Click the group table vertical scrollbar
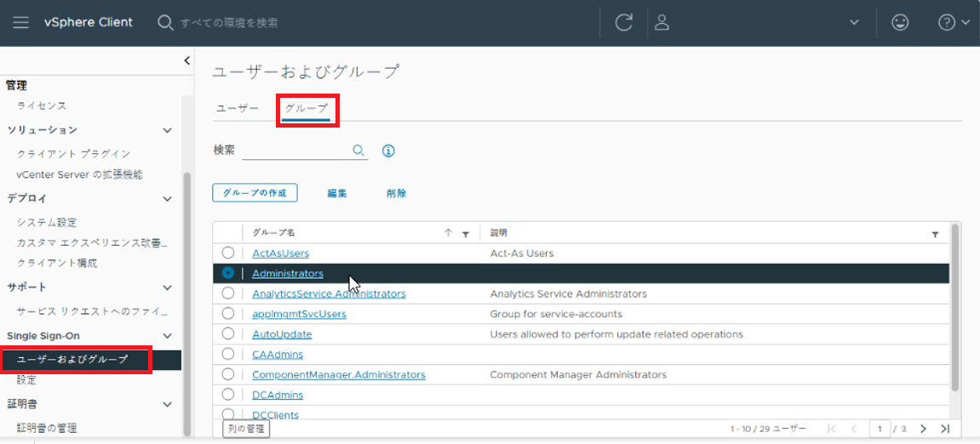980x444 pixels. pyautogui.click(x=955, y=307)
